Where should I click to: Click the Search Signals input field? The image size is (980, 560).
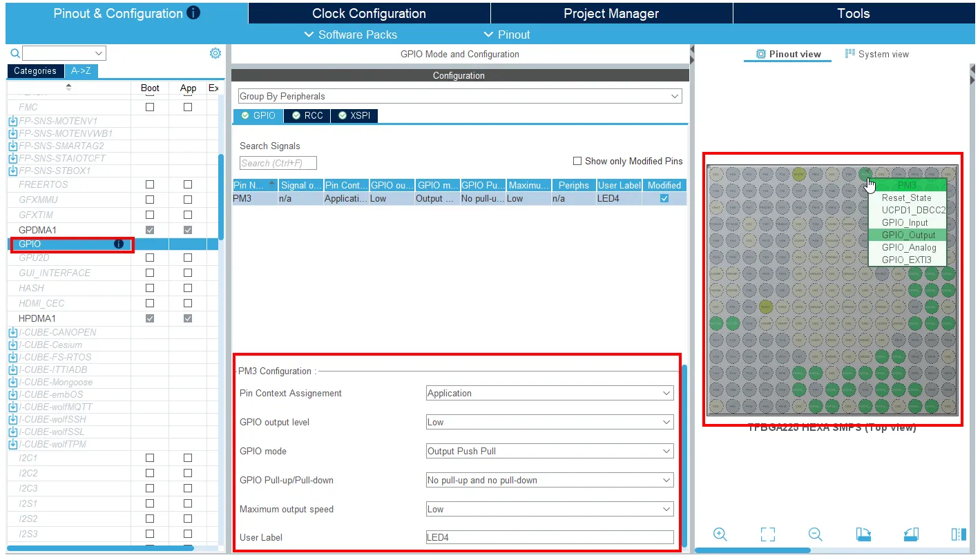pos(278,163)
